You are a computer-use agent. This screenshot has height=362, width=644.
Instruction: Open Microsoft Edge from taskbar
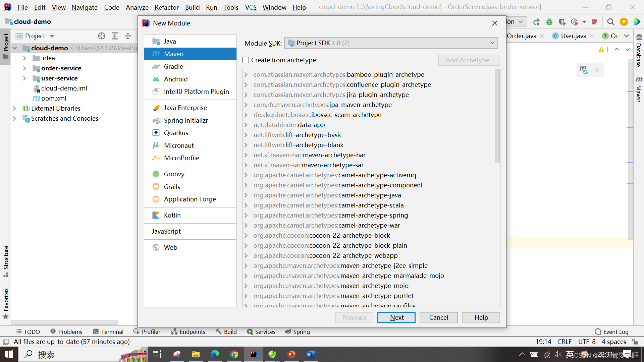pos(215,354)
